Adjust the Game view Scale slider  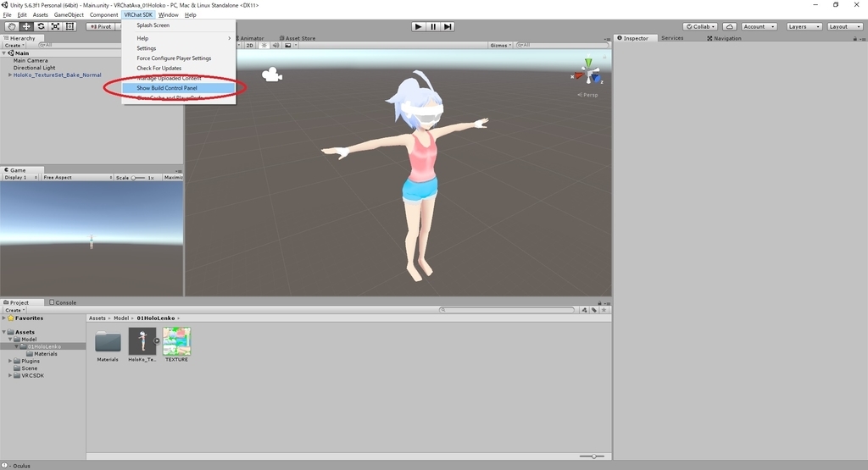click(138, 178)
